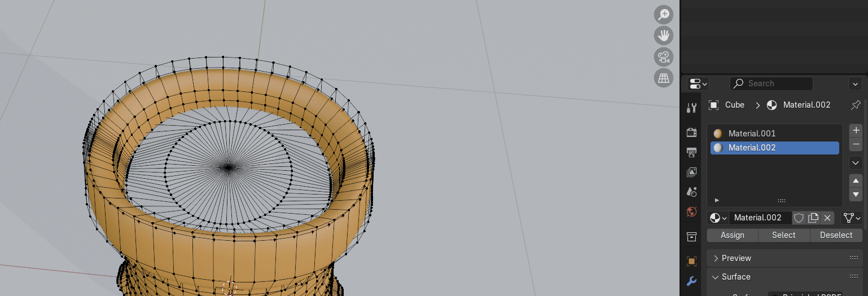868x296 pixels.
Task: Toggle fake user shield for Material.002
Action: coord(799,218)
